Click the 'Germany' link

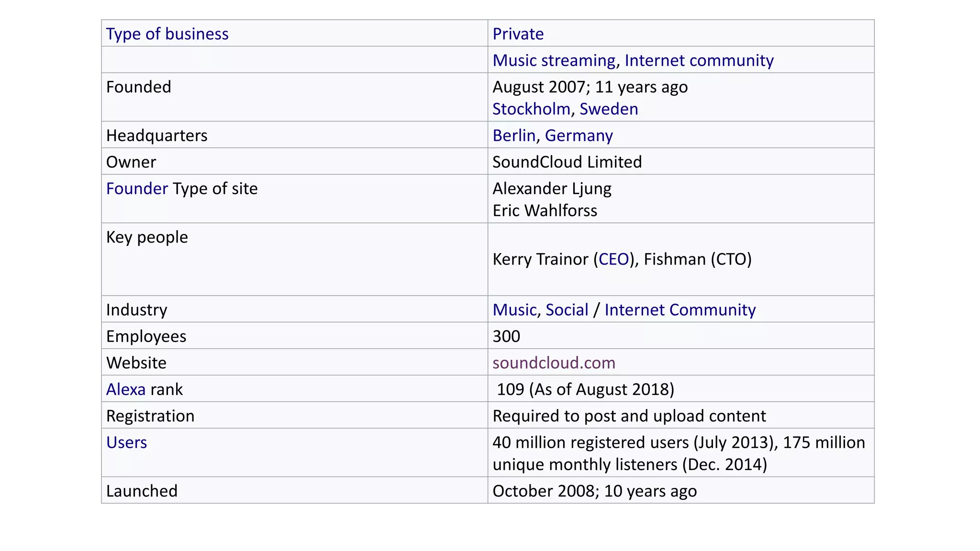[x=579, y=136]
